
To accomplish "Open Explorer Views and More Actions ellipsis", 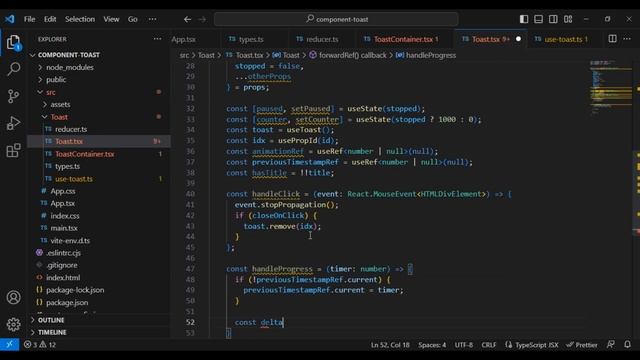I will pos(158,39).
